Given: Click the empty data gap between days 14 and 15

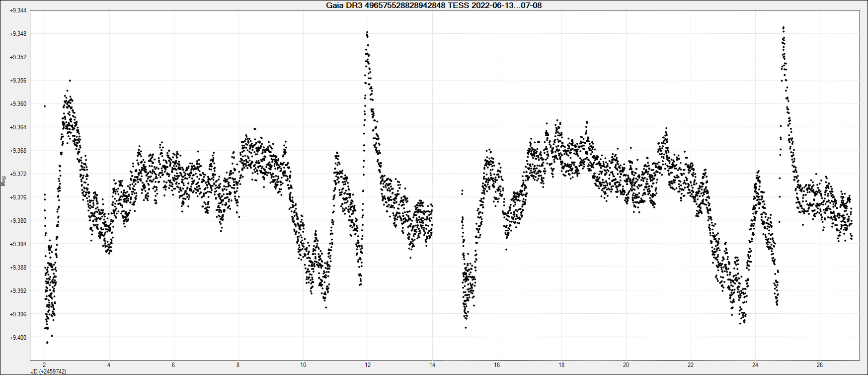Looking at the screenshot, I should [447, 199].
